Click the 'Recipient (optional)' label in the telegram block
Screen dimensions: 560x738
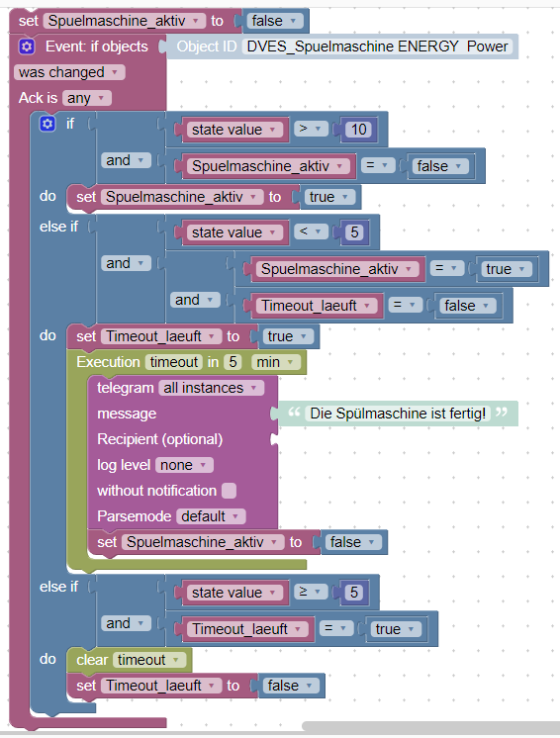(160, 439)
